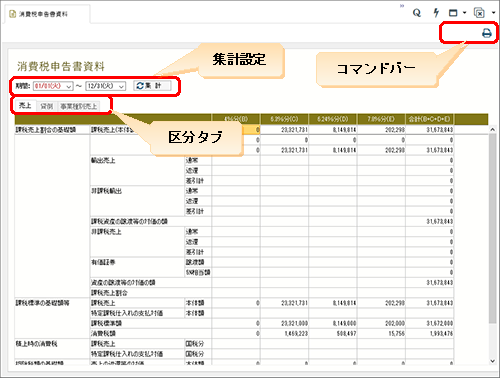The image size is (500, 378).
Task: Click the scrollbar down arrow
Action: click(493, 361)
